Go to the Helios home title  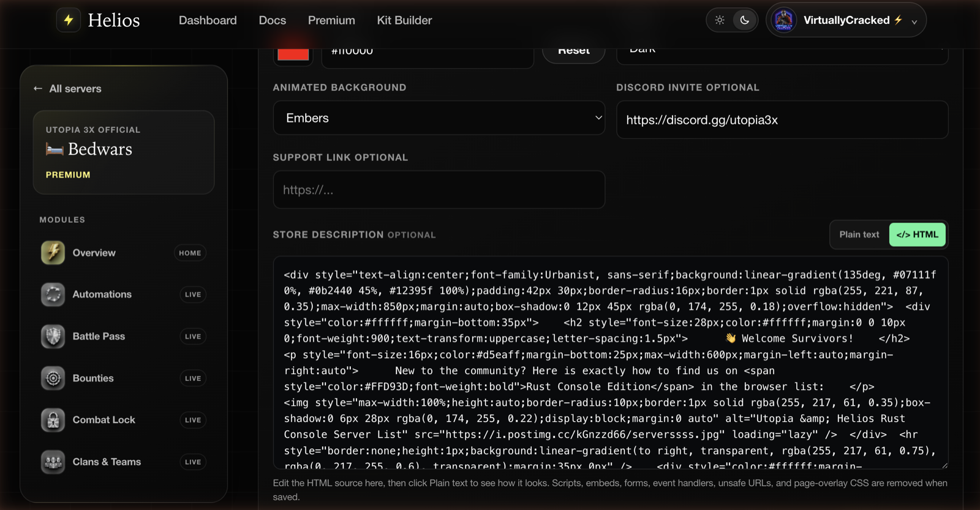tap(114, 20)
